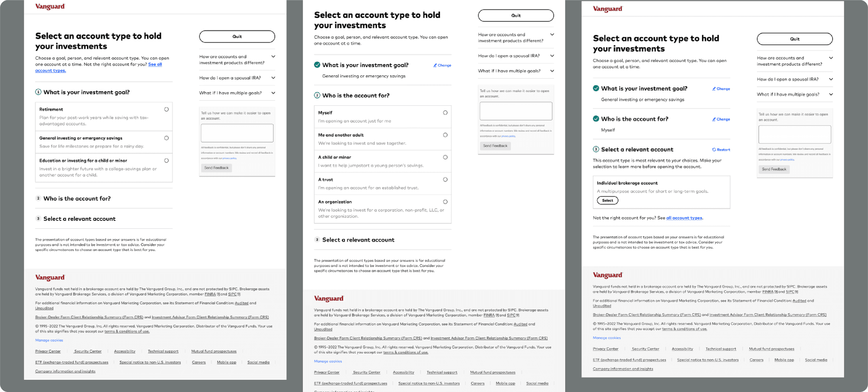
Task: Select the Retirement goal radio button
Action: (166, 109)
